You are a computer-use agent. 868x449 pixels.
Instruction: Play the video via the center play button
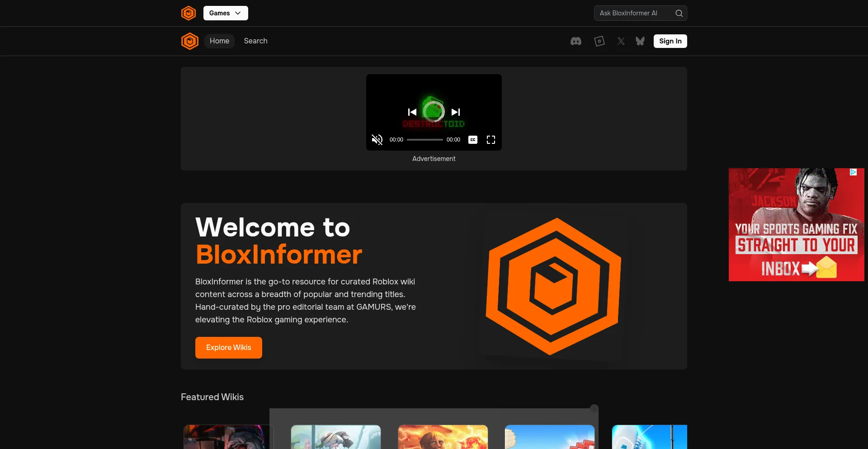pos(434,112)
